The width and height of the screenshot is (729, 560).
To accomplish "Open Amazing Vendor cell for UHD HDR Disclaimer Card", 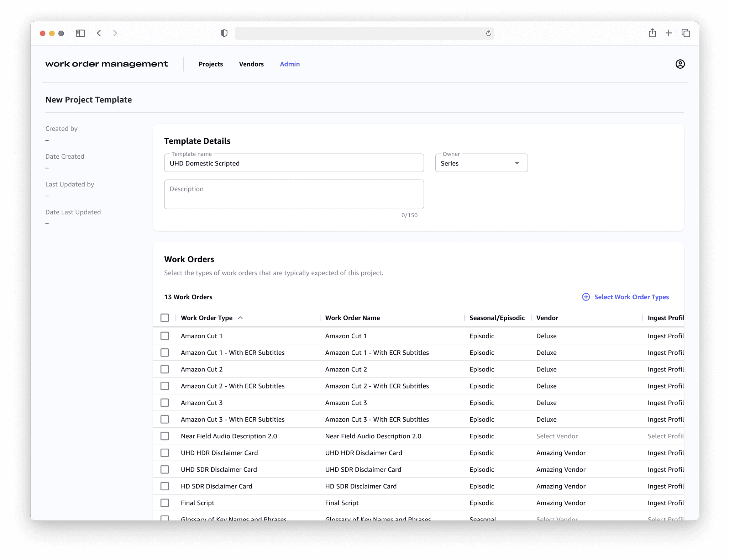I will click(x=561, y=453).
